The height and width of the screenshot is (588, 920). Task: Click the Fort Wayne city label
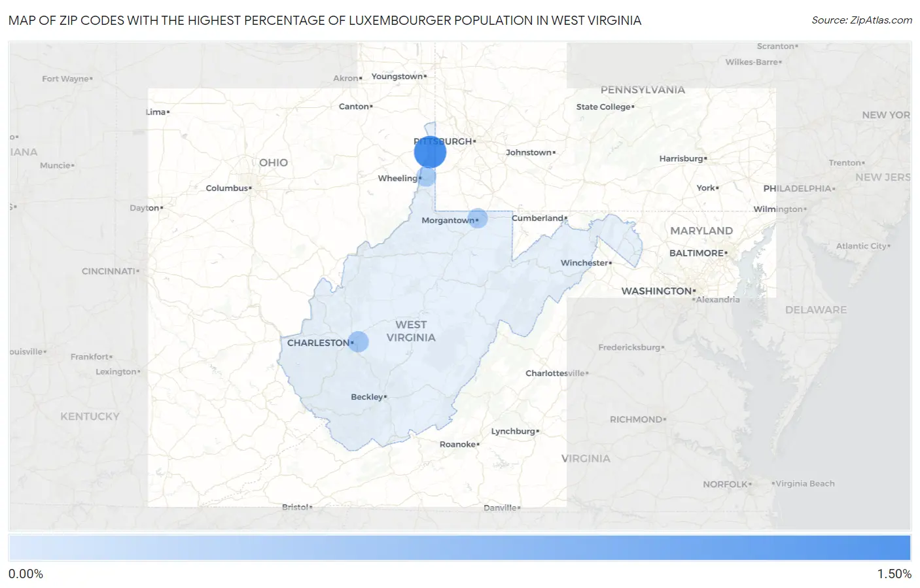tap(65, 79)
